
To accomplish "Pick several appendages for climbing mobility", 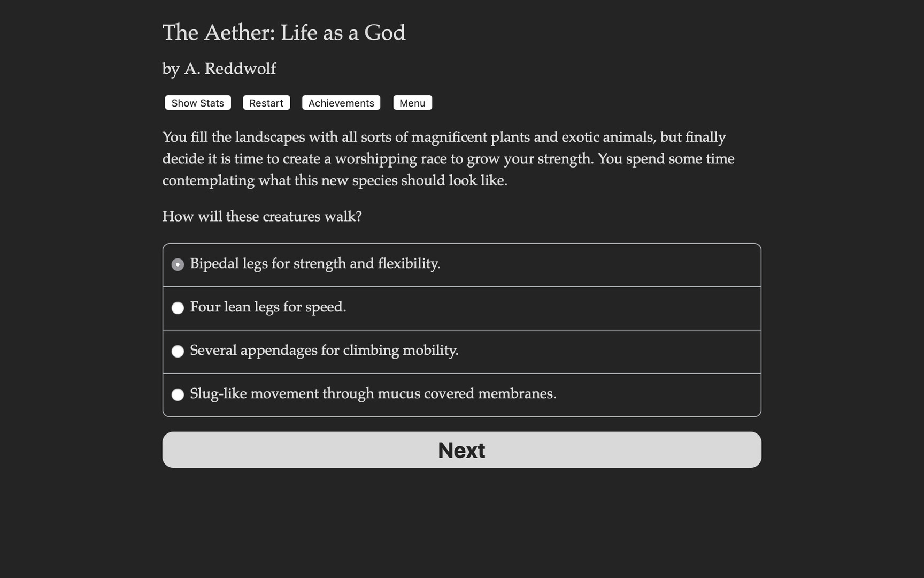I will click(324, 351).
